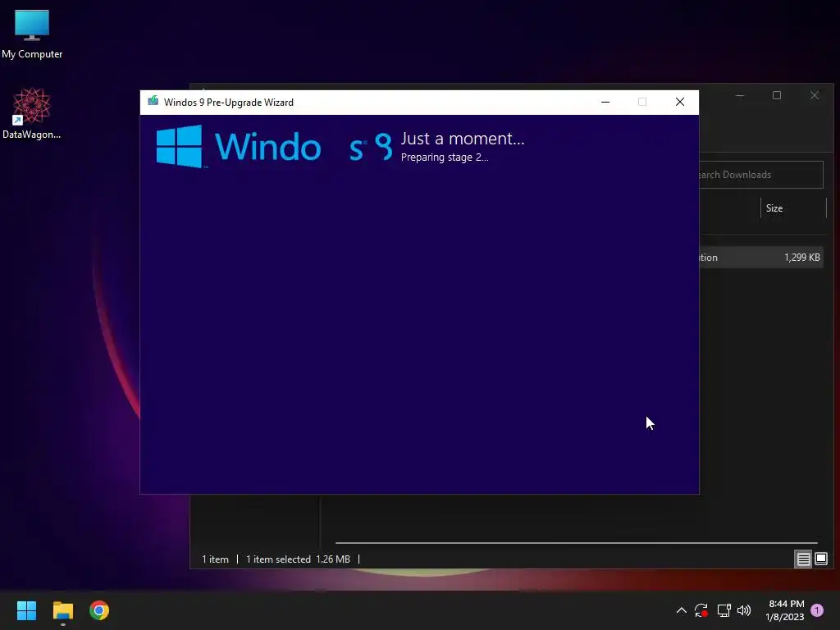
Task: Click the wizard title bar app icon
Action: [153, 101]
